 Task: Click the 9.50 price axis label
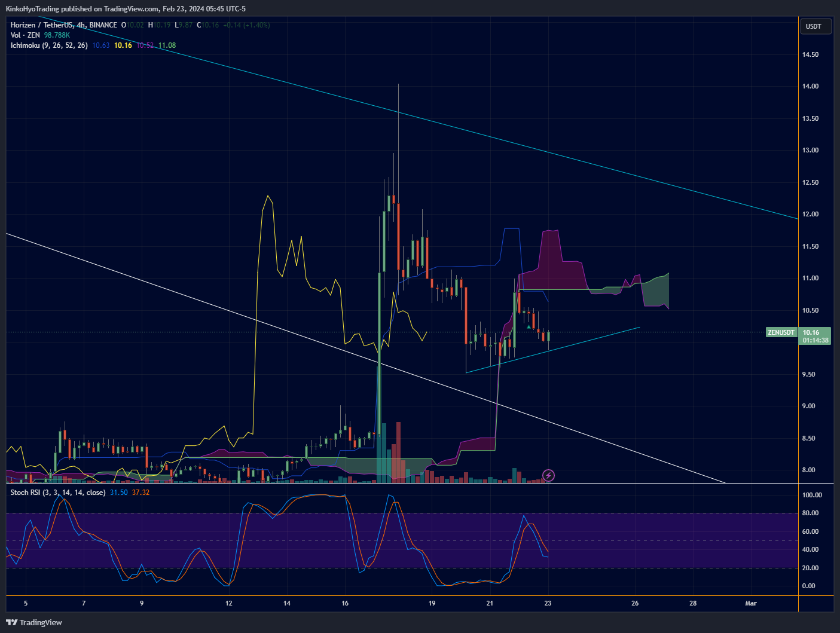(809, 374)
